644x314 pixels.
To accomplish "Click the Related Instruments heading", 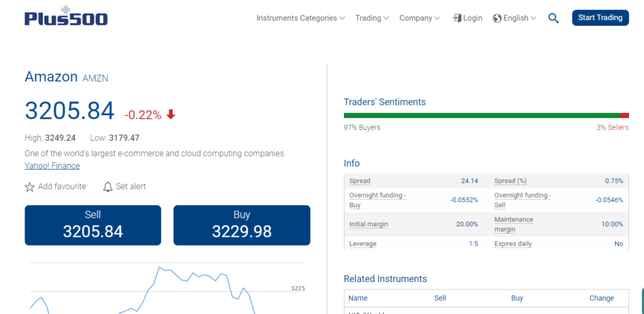I will pyautogui.click(x=386, y=279).
